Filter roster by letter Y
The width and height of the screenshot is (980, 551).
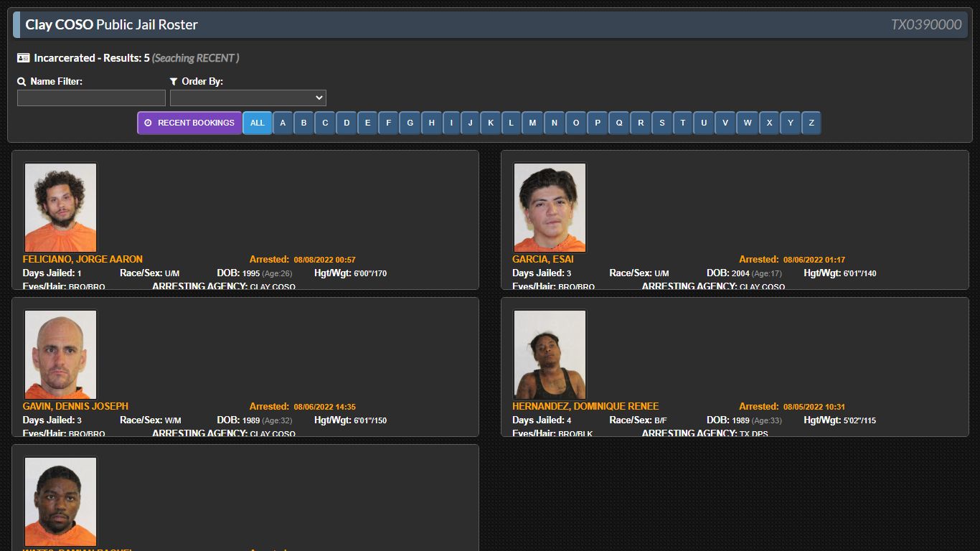tap(791, 123)
